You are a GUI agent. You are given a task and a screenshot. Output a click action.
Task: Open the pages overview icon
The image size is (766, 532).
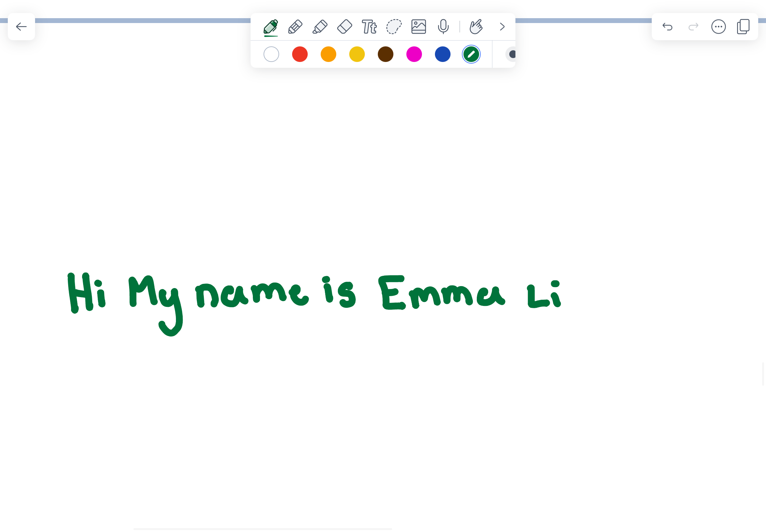[x=743, y=27]
